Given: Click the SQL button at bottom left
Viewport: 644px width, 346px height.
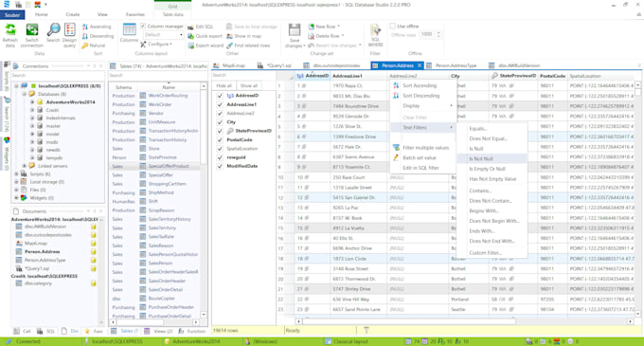Looking at the screenshot, I should click(x=46, y=331).
